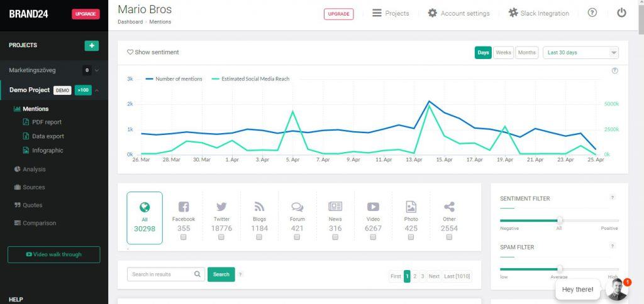644x304 pixels.
Task: Click the Photo image icon
Action: (411, 207)
